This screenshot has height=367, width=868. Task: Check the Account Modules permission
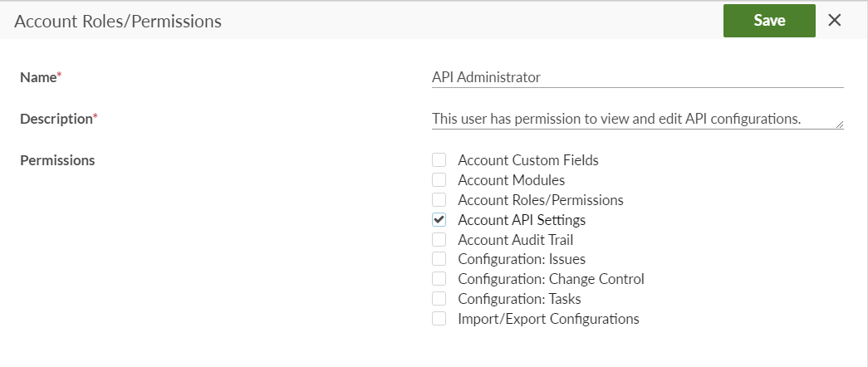pyautogui.click(x=439, y=180)
